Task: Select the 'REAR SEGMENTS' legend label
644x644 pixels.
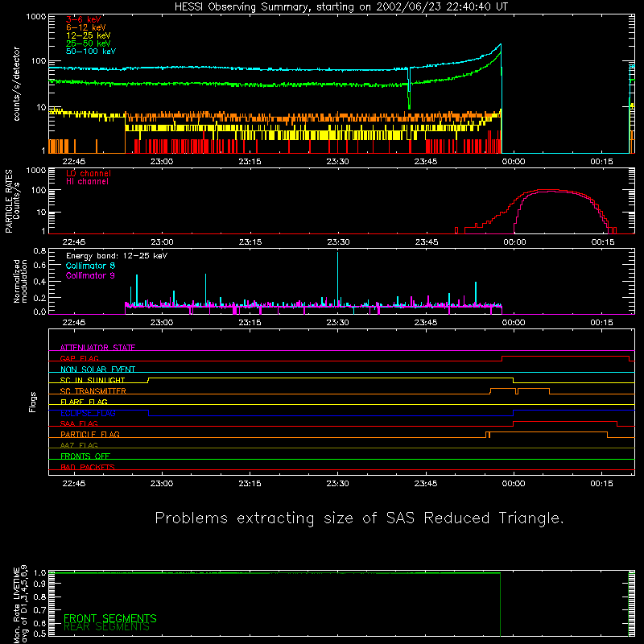Action: (x=106, y=627)
